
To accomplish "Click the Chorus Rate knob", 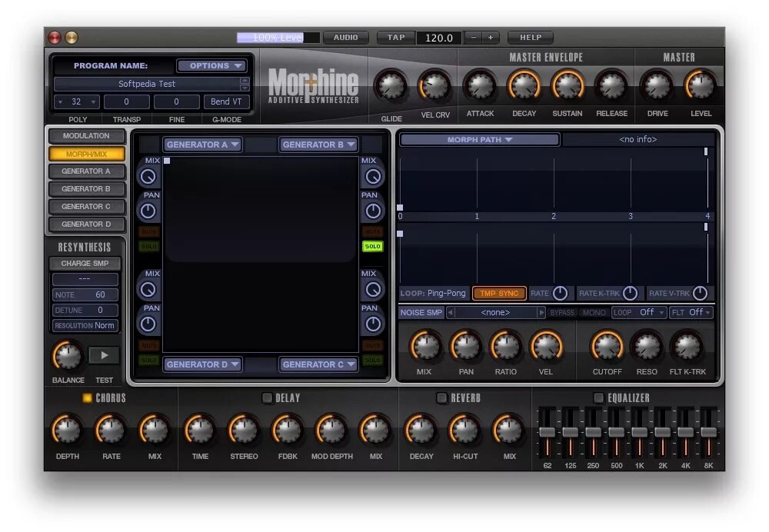I will (x=111, y=430).
